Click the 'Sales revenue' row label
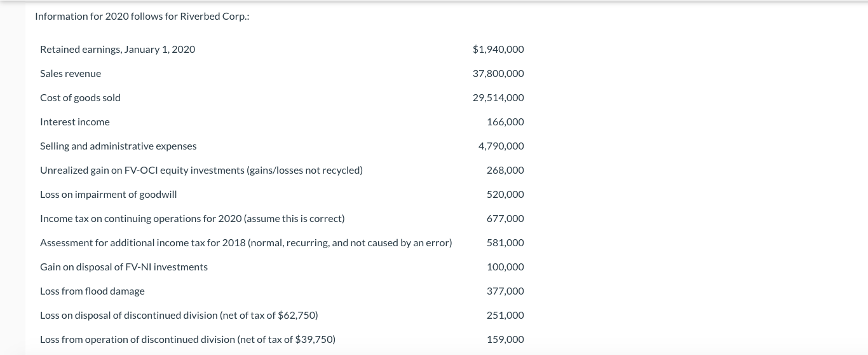Viewport: 868px width, 355px height. [x=71, y=74]
